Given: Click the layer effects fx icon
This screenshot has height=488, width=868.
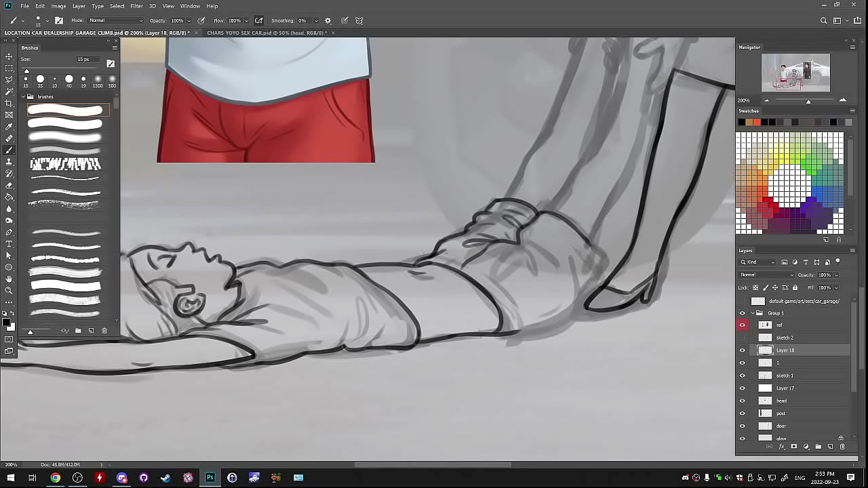Looking at the screenshot, I should tap(781, 447).
